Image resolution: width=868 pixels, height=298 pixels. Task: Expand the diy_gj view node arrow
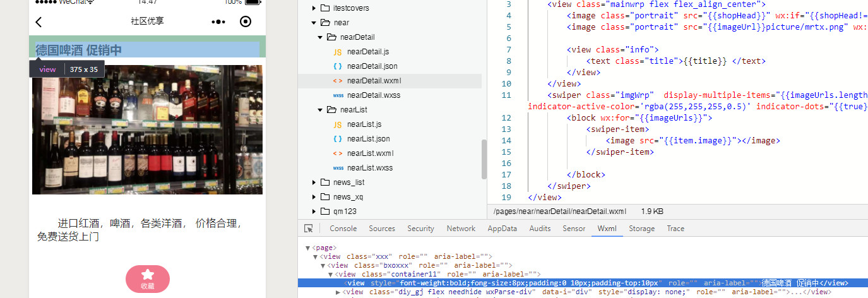338,292
